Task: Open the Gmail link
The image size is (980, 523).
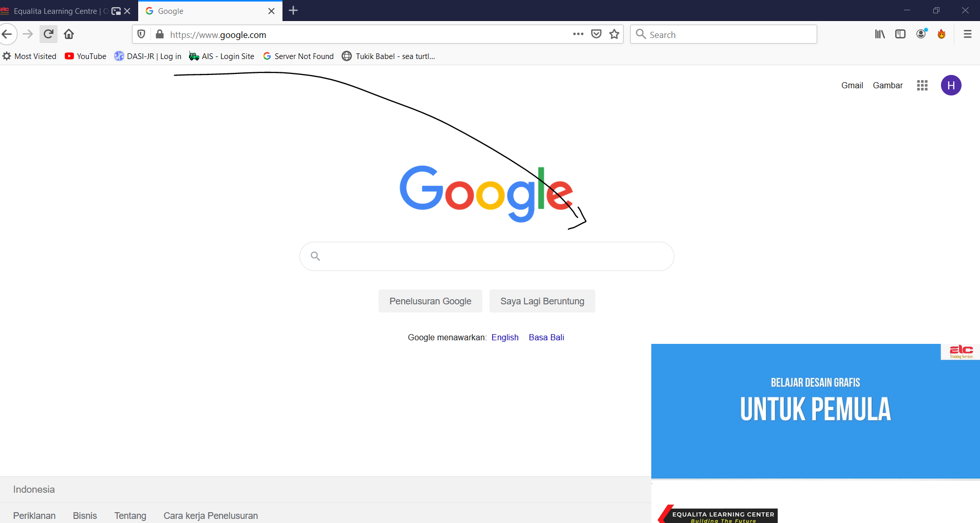Action: (x=852, y=85)
